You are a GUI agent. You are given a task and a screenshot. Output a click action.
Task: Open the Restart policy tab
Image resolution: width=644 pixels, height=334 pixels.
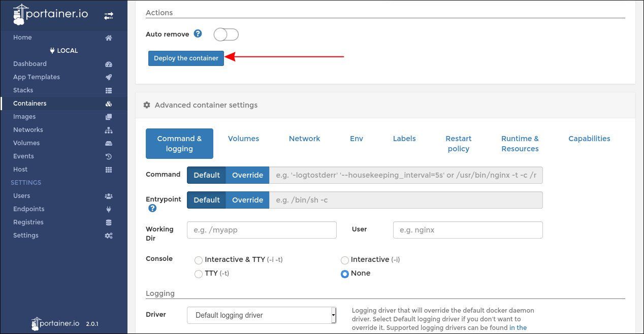coord(458,144)
